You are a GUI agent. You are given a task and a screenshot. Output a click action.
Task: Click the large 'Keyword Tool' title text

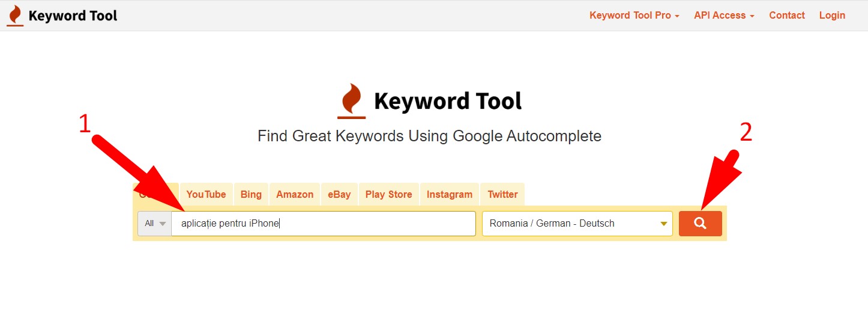[448, 101]
